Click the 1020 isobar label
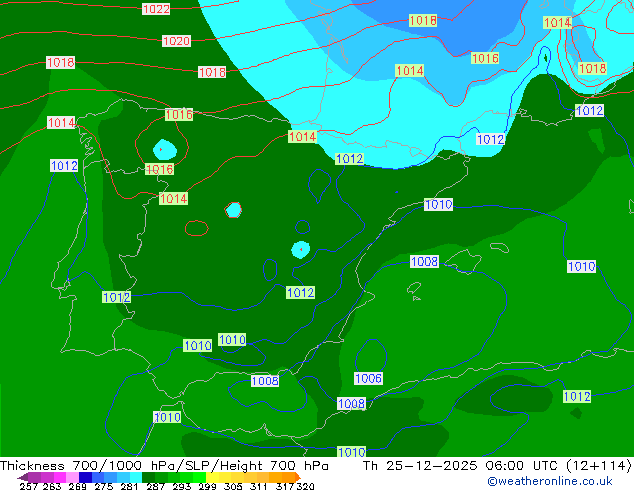The height and width of the screenshot is (490, 634). point(176,41)
